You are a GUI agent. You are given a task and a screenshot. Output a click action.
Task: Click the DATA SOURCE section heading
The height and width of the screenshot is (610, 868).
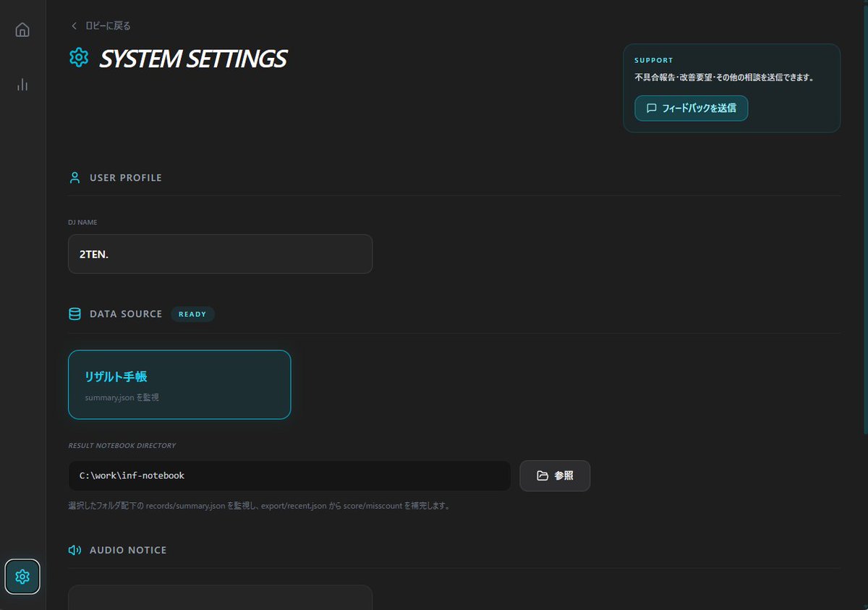pos(126,314)
